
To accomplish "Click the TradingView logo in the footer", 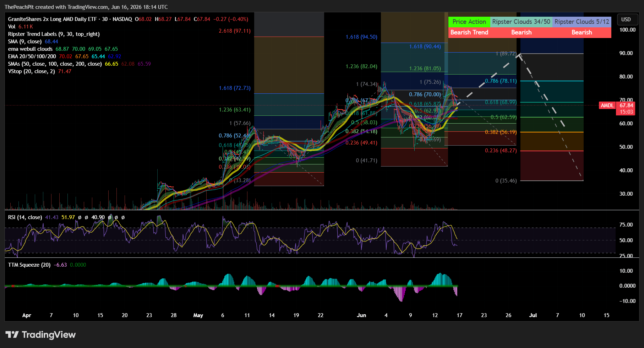I will 40,335.
